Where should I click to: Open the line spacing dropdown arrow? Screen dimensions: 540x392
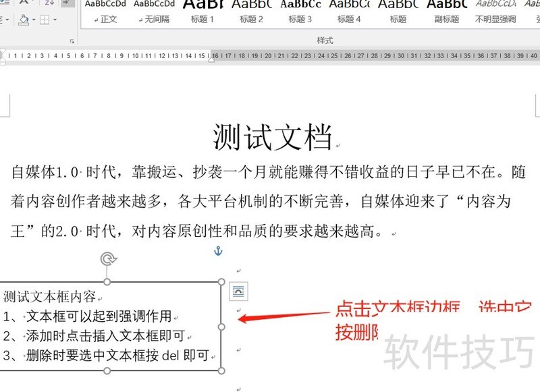point(7,20)
